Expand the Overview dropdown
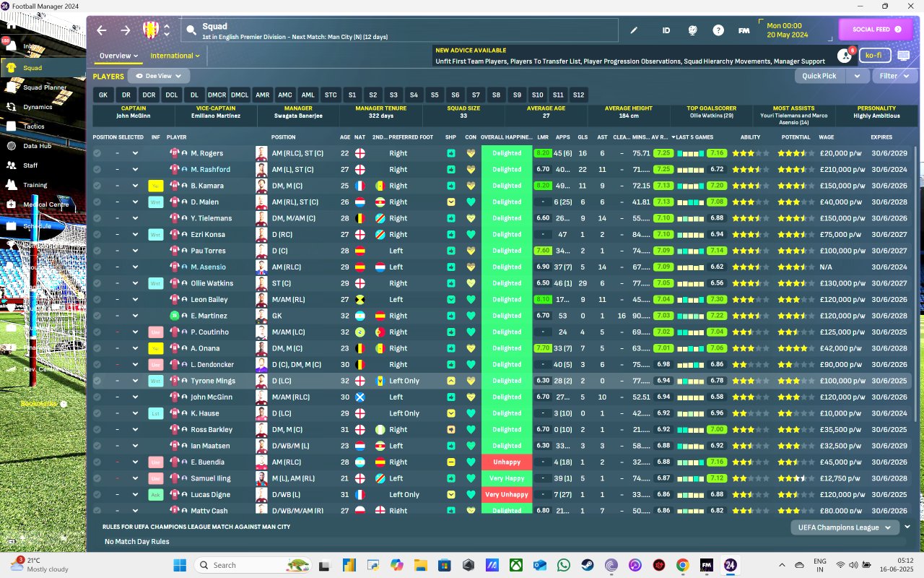This screenshot has height=578, width=924. (x=119, y=56)
